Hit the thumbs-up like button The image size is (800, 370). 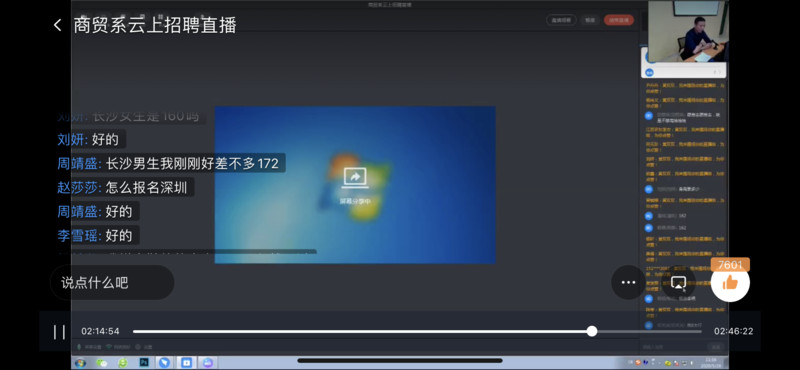[730, 282]
